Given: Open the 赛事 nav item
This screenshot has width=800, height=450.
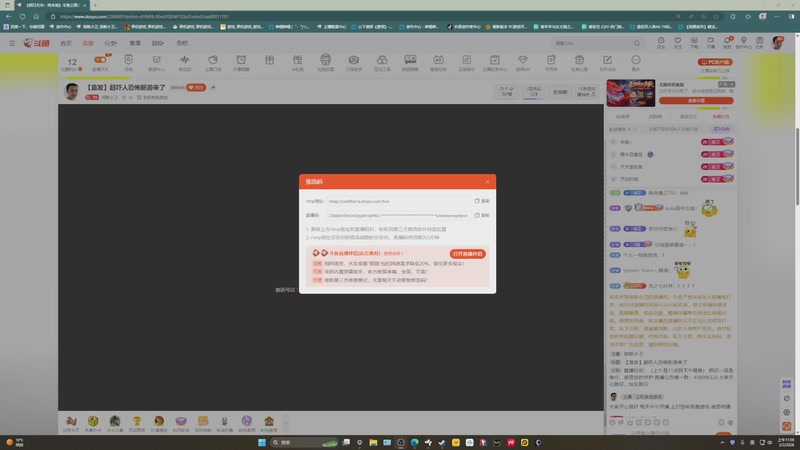Looking at the screenshot, I should tap(135, 43).
